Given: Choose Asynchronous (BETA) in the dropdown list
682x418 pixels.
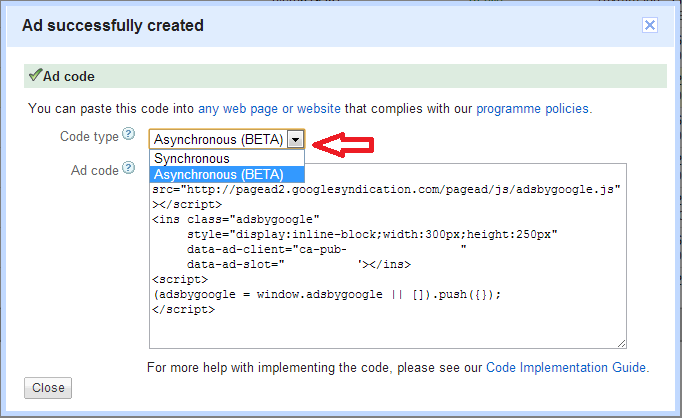Looking at the screenshot, I should tap(227, 174).
